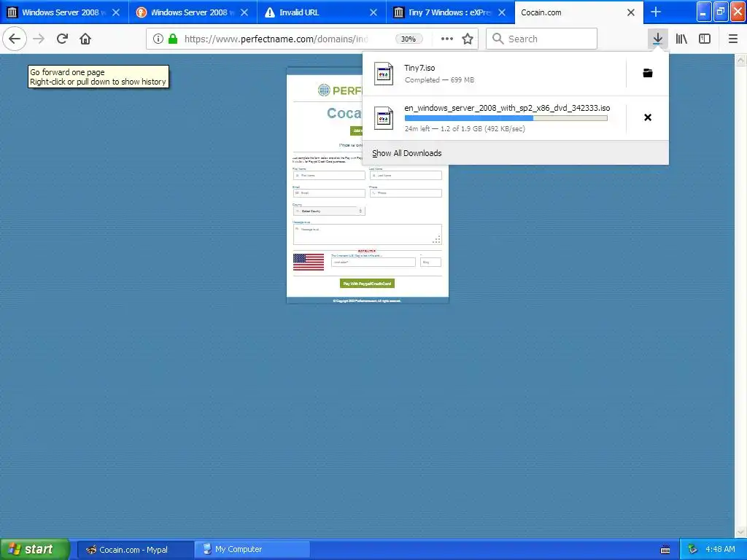Screen dimensions: 747x560
Task: Click First Name field on page
Action: click(x=329, y=175)
